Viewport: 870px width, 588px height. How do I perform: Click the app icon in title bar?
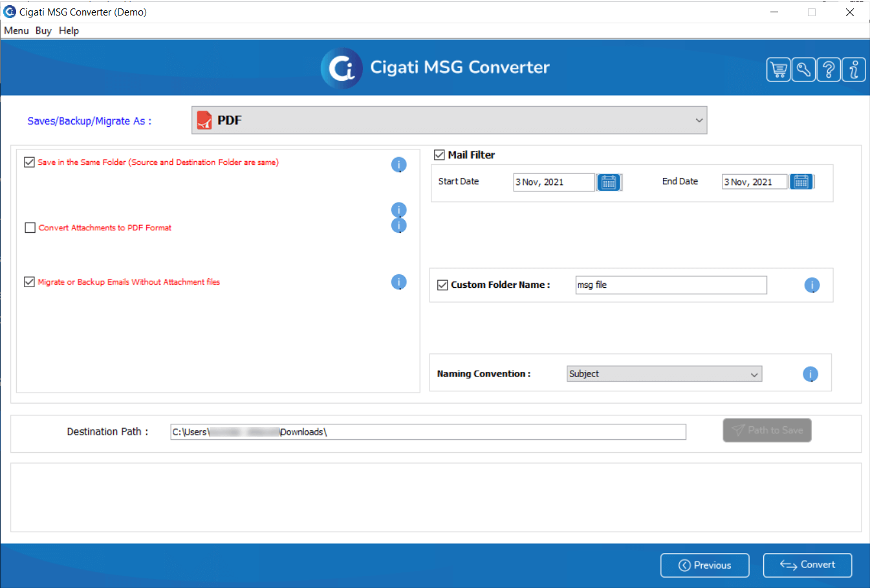click(x=10, y=12)
